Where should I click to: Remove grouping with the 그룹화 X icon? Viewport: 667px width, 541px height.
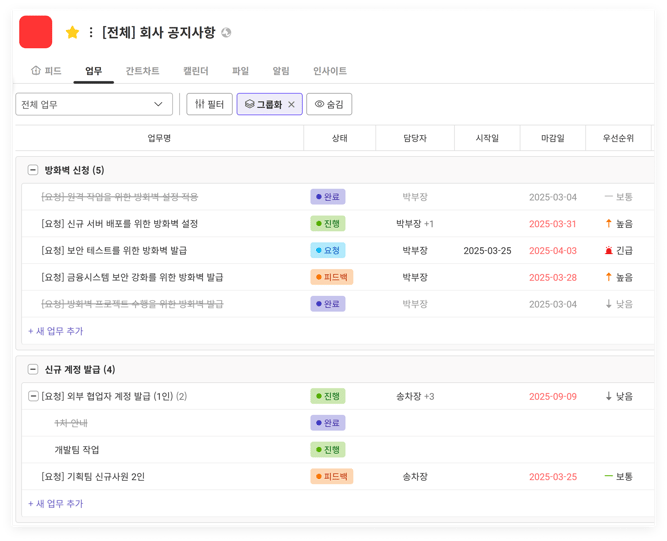(291, 104)
